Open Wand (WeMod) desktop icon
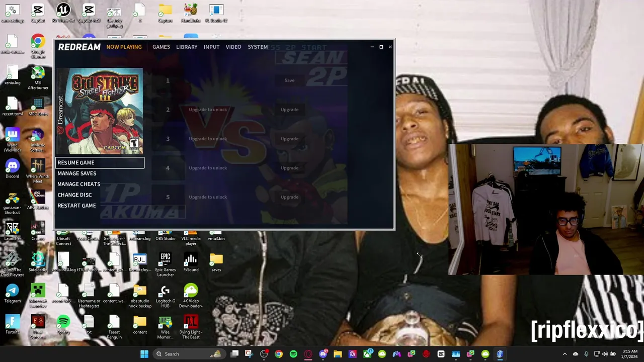The height and width of the screenshot is (362, 644). click(12, 140)
